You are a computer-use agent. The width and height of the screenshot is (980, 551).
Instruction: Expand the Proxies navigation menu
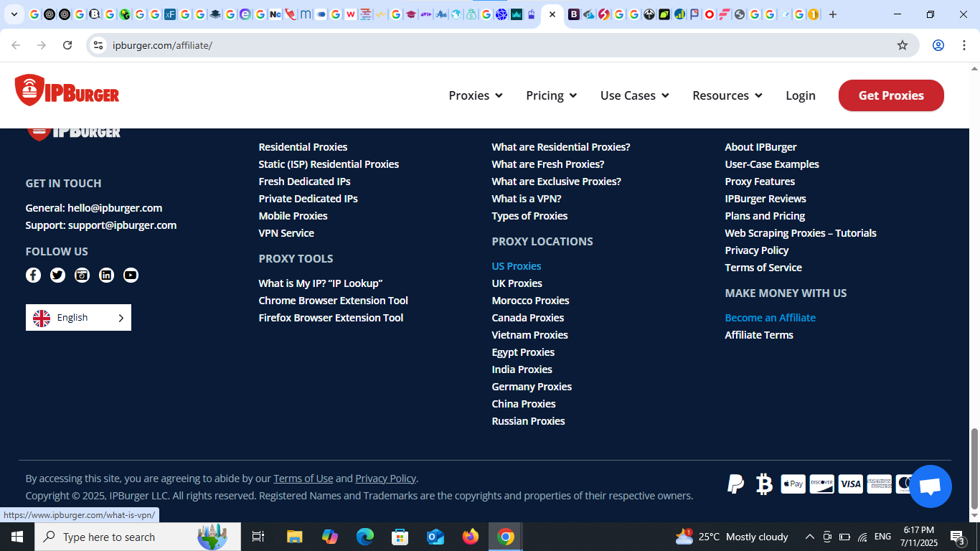point(476,95)
